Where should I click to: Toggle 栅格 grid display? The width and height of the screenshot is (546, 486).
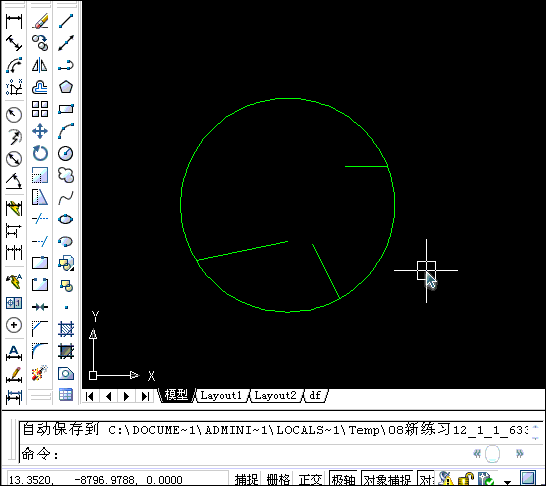tap(278, 479)
